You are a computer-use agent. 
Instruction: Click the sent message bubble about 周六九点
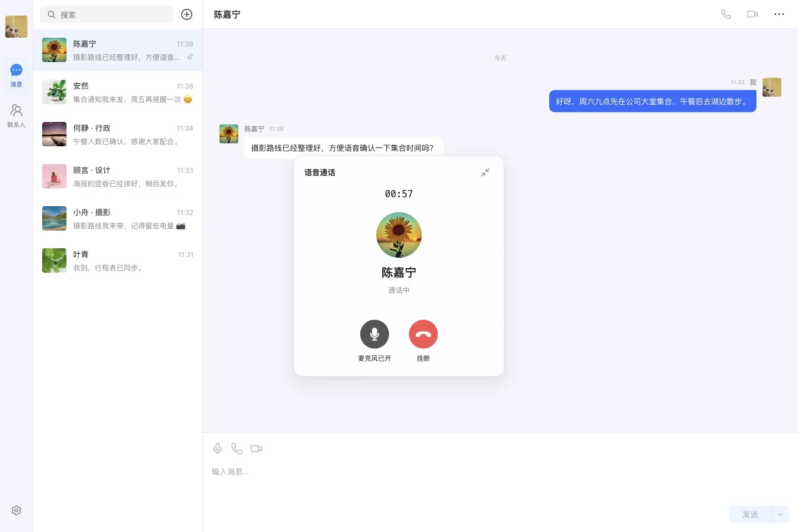[653, 101]
